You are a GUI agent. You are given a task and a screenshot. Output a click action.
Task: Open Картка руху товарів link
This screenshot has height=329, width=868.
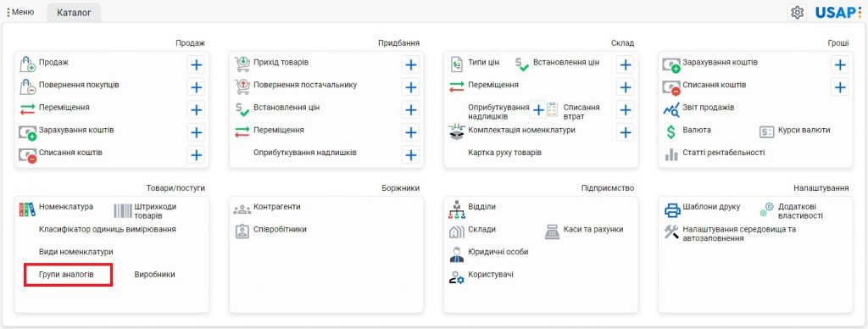(504, 153)
